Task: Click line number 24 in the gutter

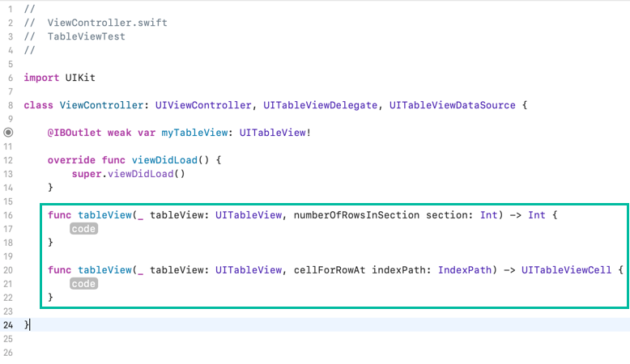Action: click(x=8, y=324)
